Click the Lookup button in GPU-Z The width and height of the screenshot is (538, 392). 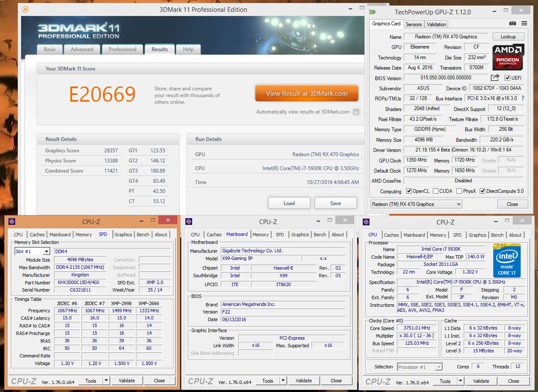(x=508, y=37)
